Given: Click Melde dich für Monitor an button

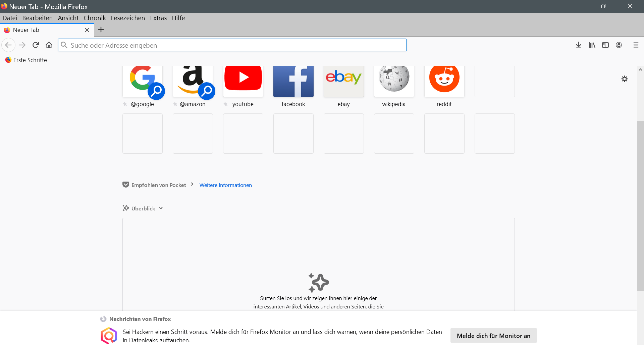Looking at the screenshot, I should click(x=493, y=336).
